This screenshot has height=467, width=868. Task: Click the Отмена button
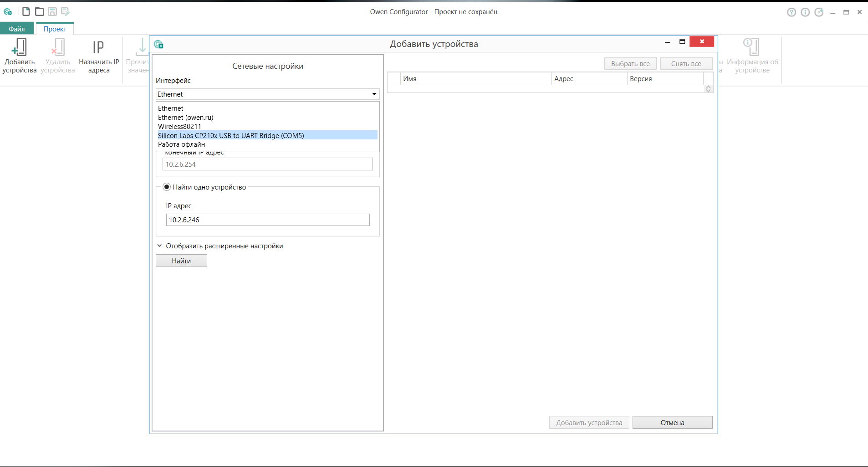[672, 422]
